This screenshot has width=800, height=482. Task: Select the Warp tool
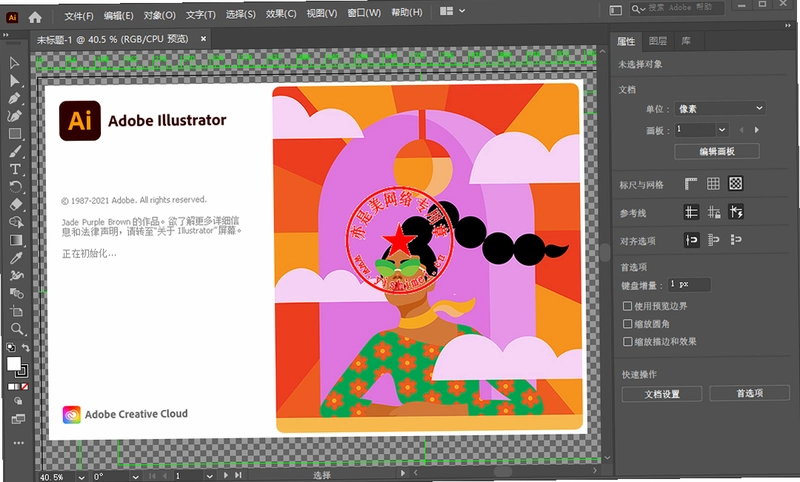16,275
